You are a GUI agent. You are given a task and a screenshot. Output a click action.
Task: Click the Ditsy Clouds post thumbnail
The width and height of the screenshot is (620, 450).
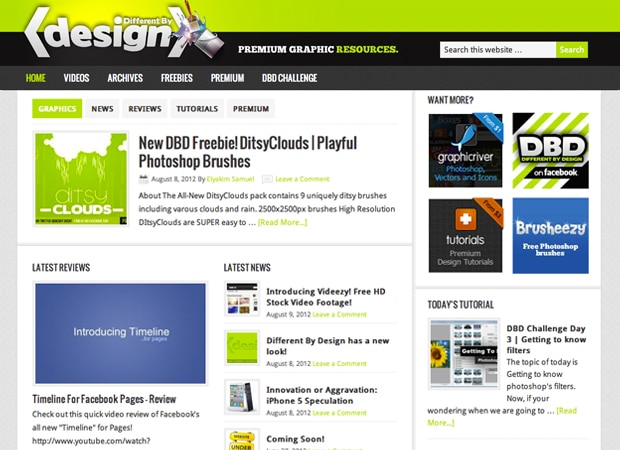81,179
